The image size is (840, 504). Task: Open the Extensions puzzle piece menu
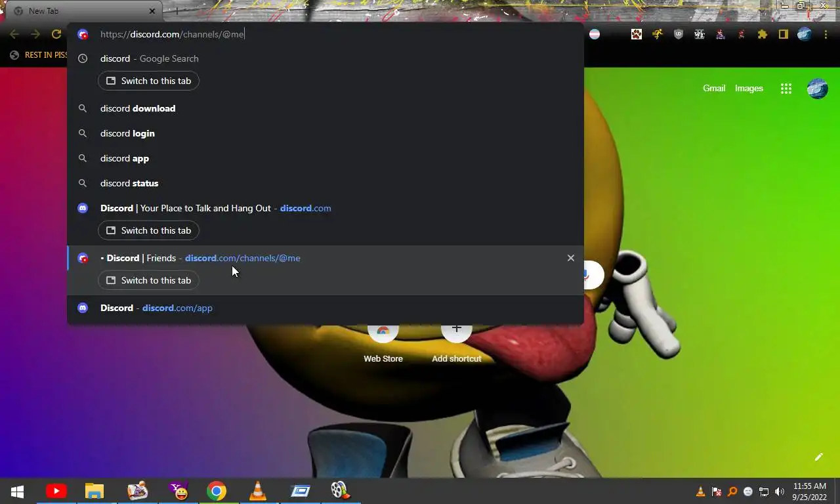pyautogui.click(x=763, y=34)
